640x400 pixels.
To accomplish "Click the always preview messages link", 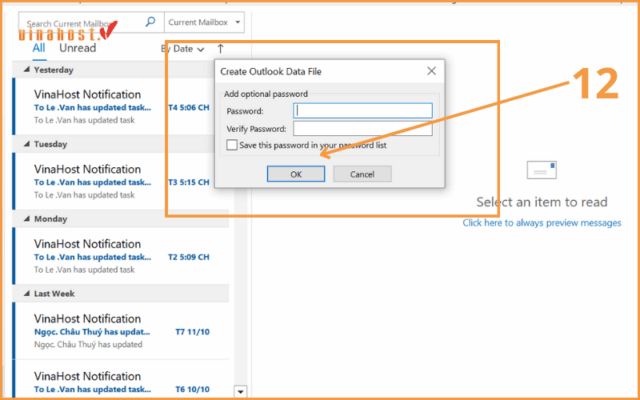I will (x=541, y=223).
